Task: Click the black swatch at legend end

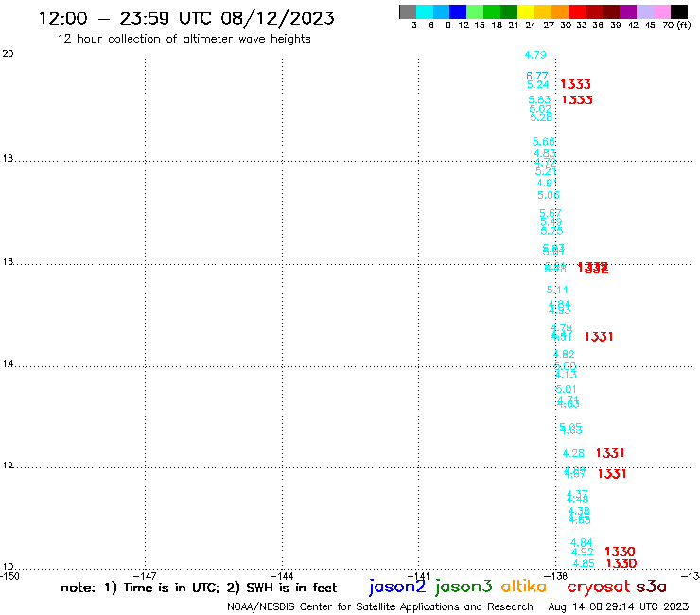Action: click(x=679, y=11)
